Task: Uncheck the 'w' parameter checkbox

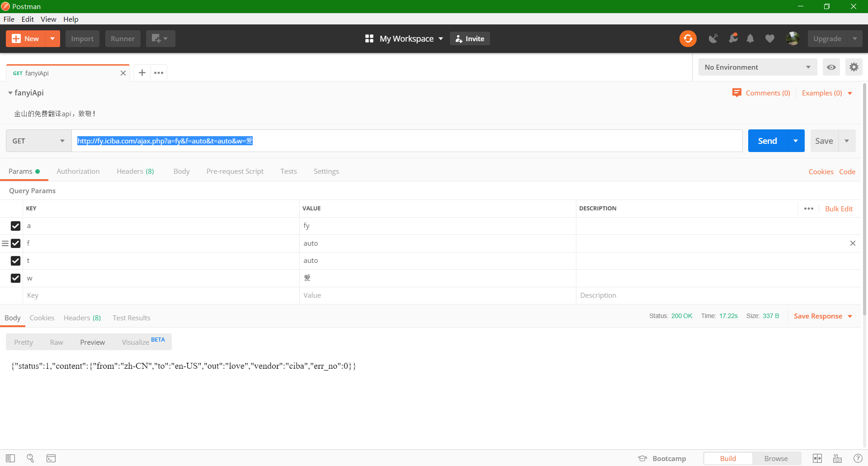Action: tap(15, 278)
